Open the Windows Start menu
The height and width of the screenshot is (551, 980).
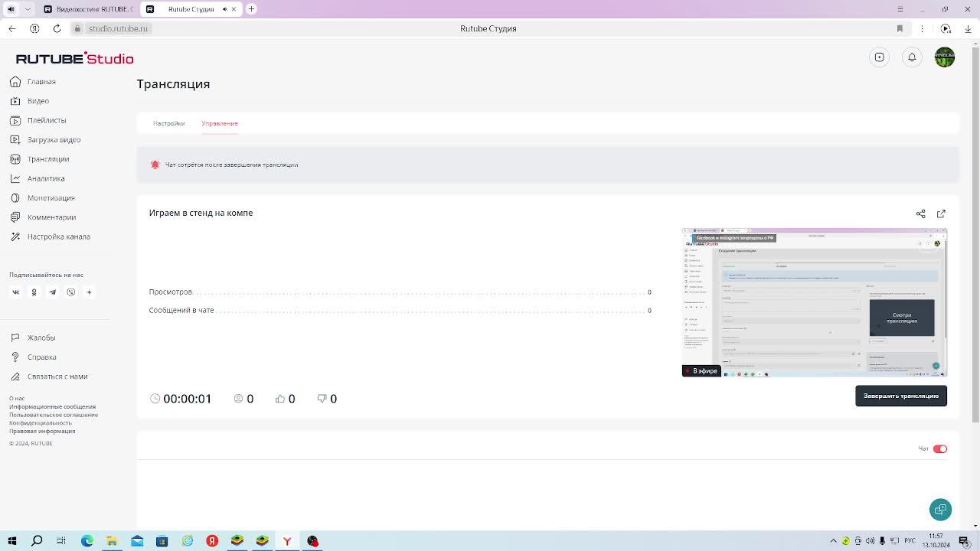pos(12,541)
